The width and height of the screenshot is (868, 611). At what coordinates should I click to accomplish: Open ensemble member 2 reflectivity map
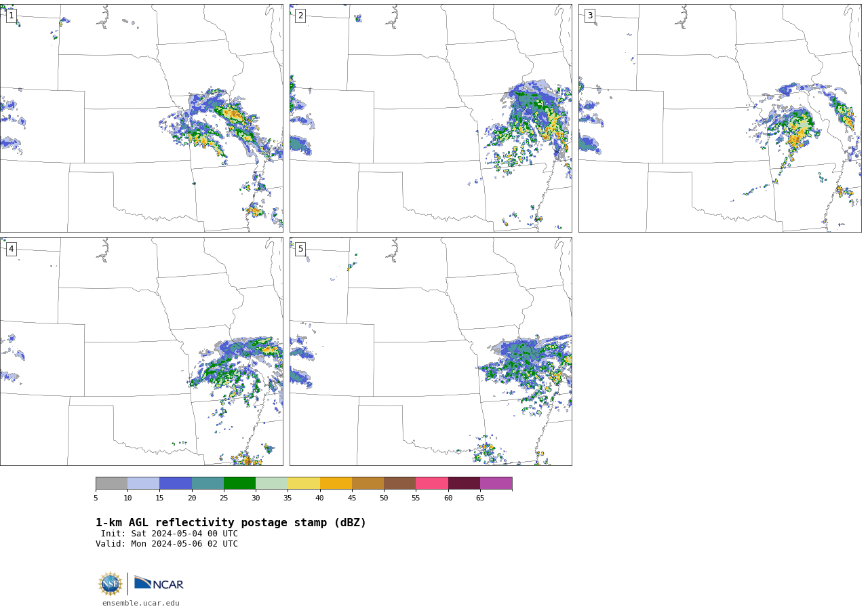tap(431, 118)
